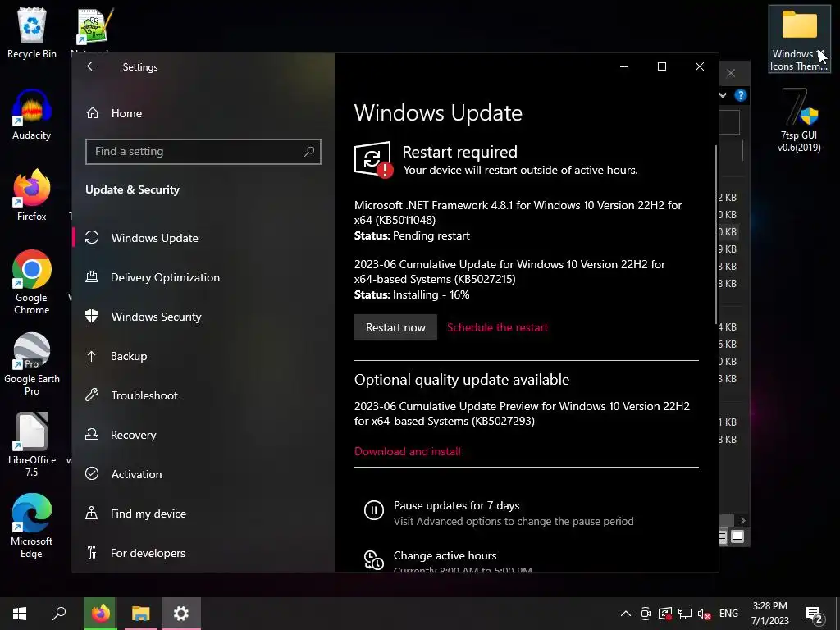This screenshot has width=840, height=630.
Task: Click the Home house icon in Settings
Action: (x=93, y=112)
